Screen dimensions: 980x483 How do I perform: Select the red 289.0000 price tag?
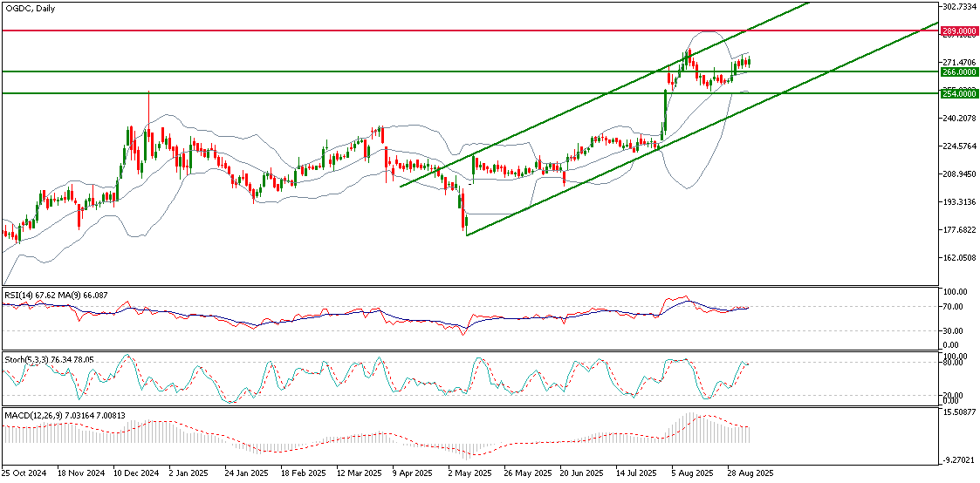pos(959,31)
